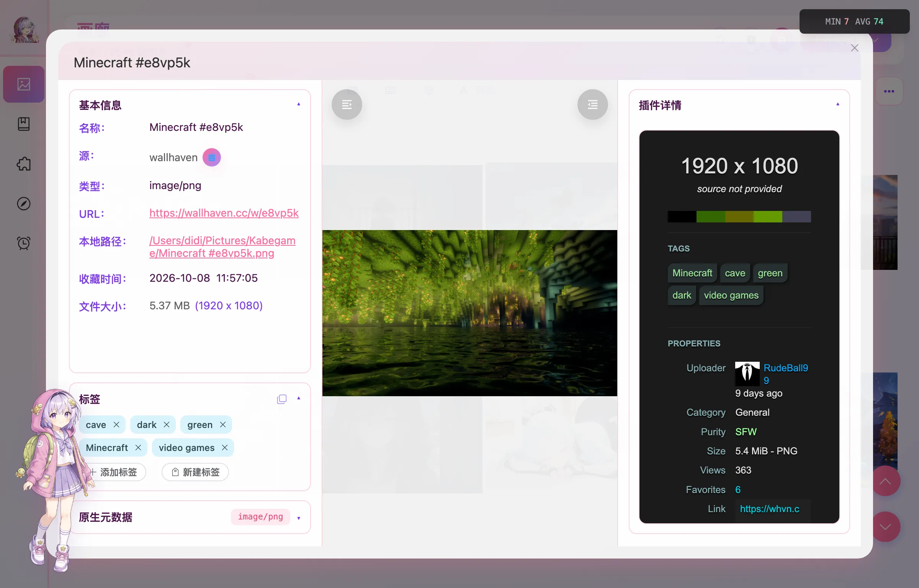Remove the video games tag
The image size is (919, 588).
225,448
